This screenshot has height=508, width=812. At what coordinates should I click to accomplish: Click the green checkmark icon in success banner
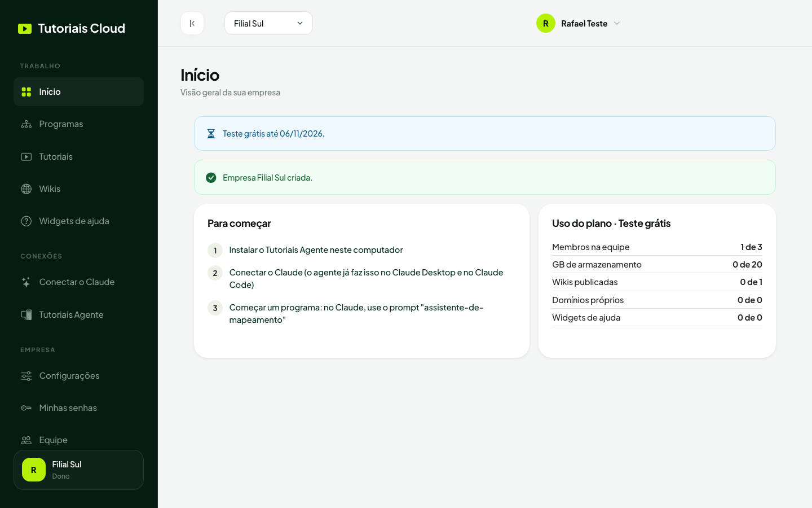(211, 178)
